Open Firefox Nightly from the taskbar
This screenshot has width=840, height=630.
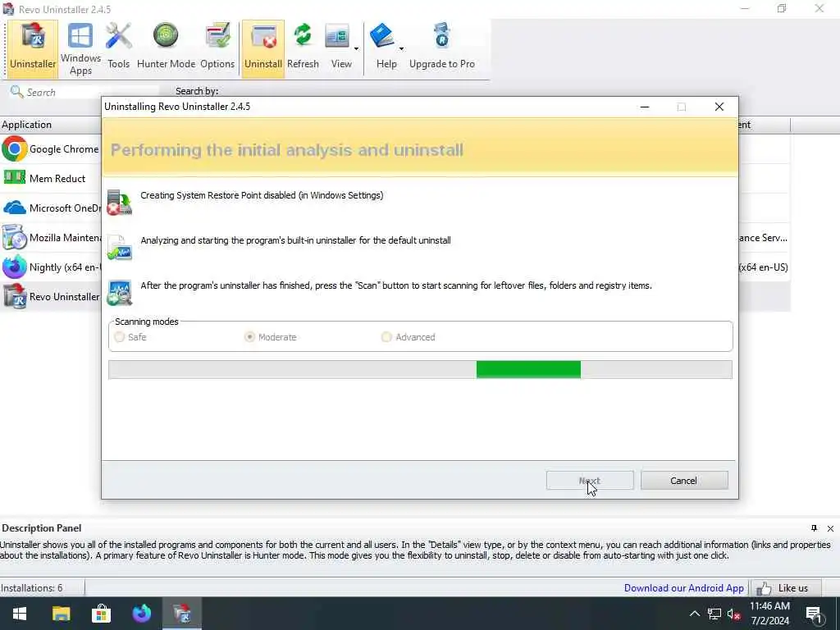click(x=142, y=614)
